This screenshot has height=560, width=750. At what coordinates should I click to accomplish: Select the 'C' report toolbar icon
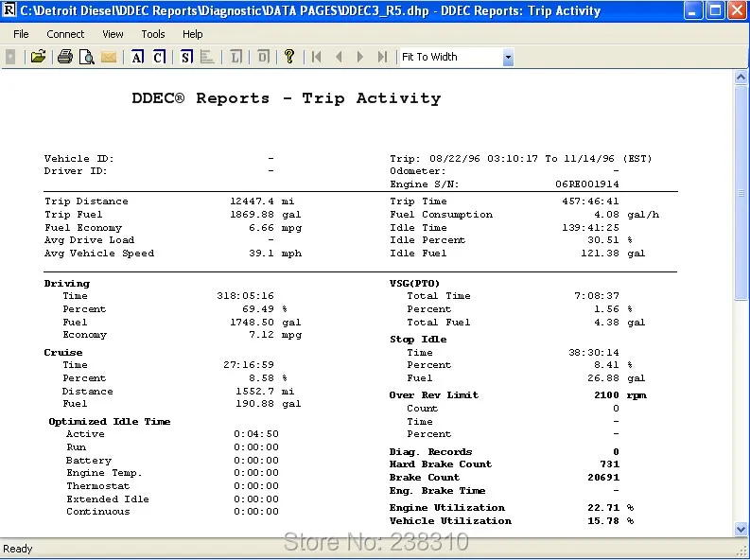[159, 57]
